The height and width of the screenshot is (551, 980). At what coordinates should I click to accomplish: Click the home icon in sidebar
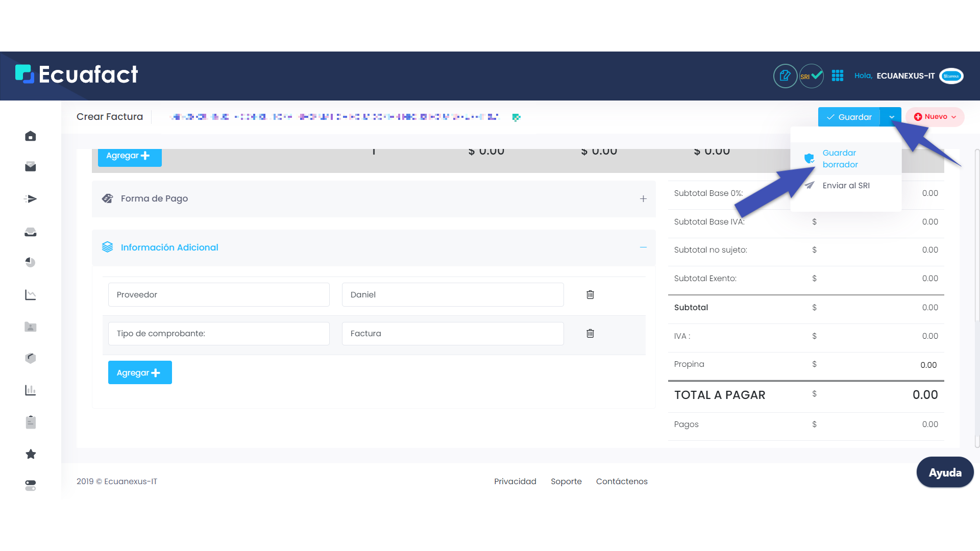[31, 136]
